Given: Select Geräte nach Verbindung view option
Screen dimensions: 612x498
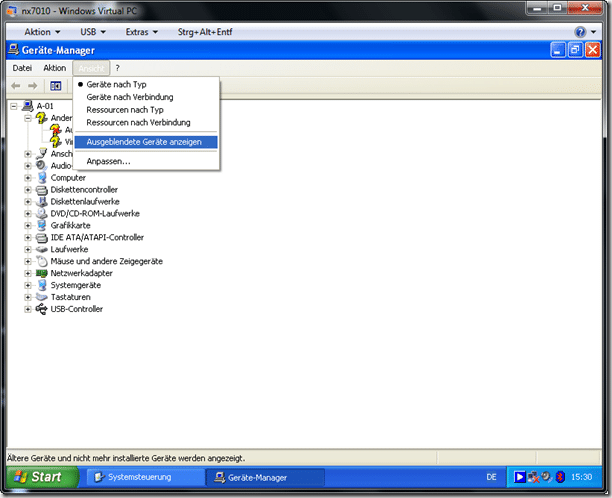Looking at the screenshot, I should tap(146, 97).
